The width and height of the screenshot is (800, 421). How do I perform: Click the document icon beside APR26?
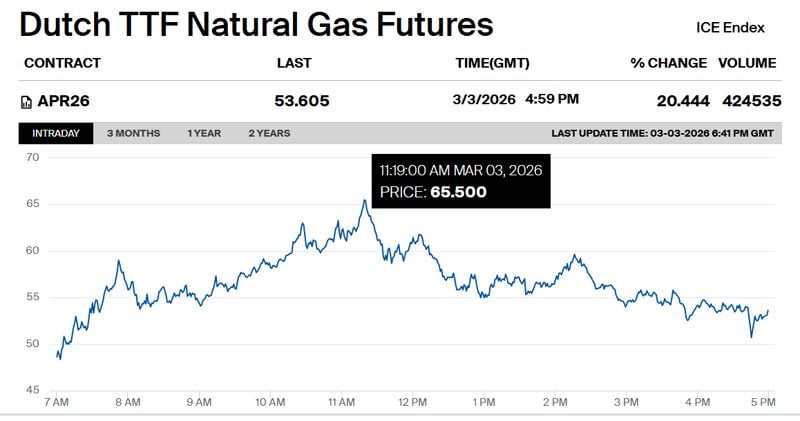[26, 101]
